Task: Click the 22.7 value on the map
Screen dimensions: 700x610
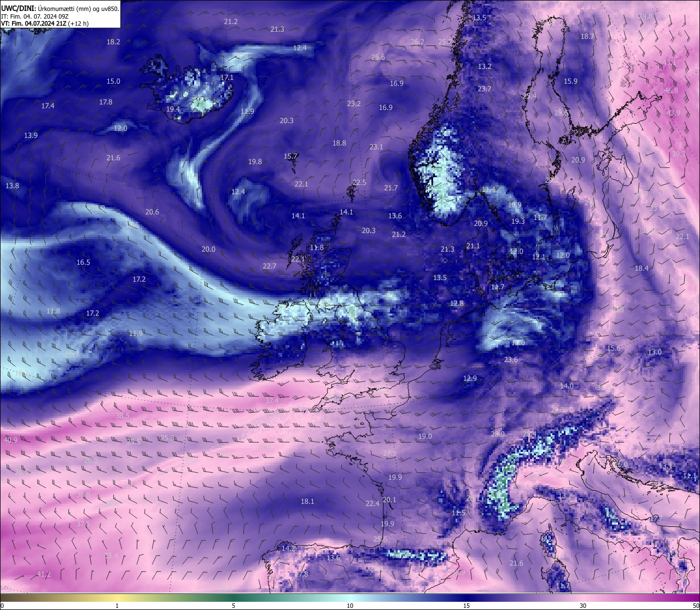Action: click(269, 266)
